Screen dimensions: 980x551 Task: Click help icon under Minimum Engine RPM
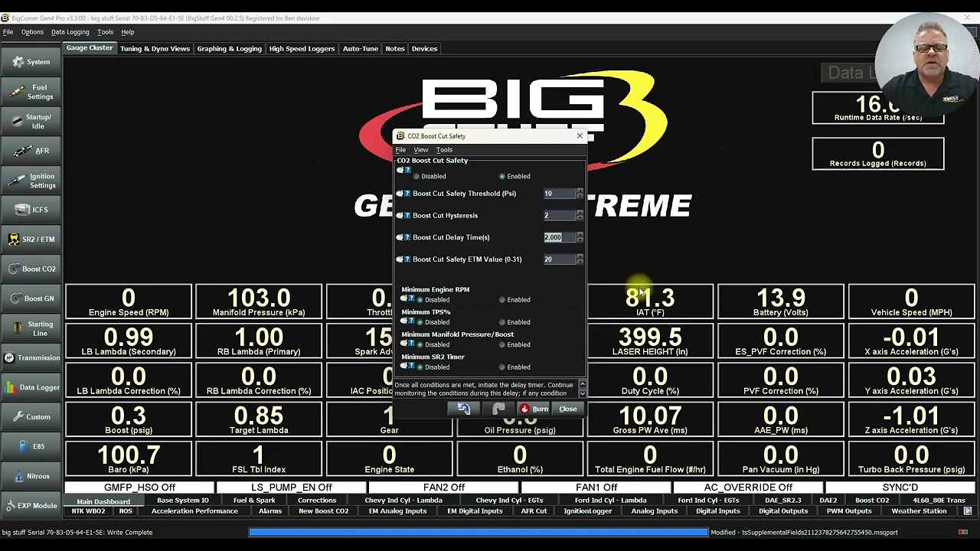click(411, 298)
